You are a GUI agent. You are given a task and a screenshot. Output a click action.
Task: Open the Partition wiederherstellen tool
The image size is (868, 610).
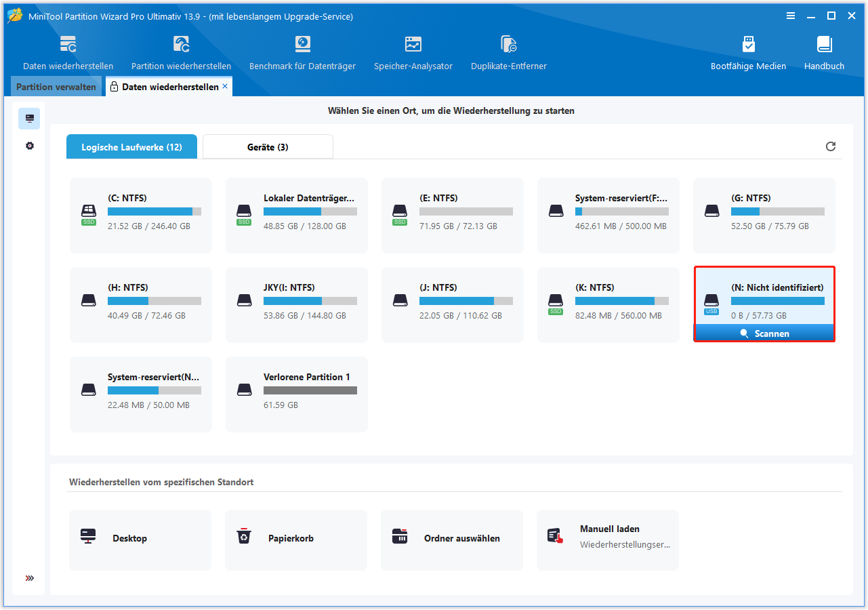click(181, 52)
